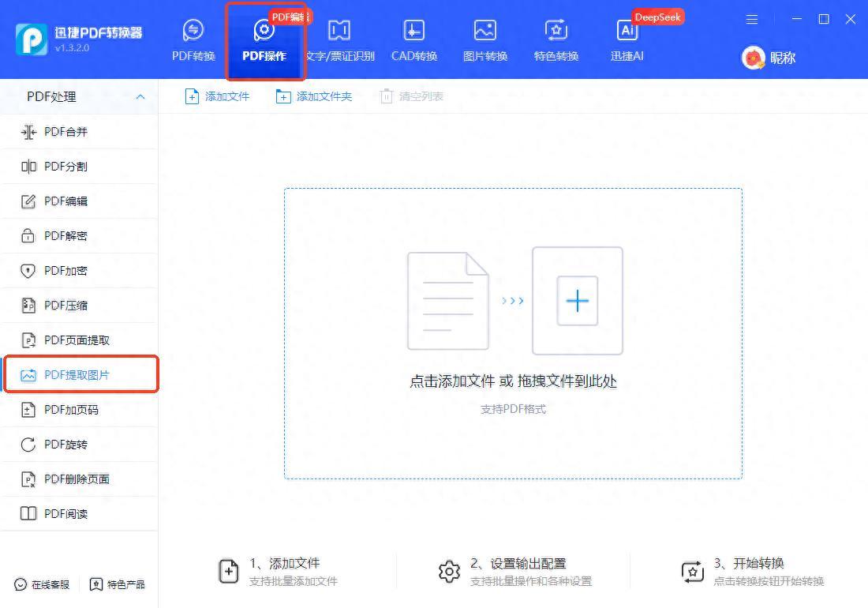868x608 pixels.
Task: Collapse the PDF处理 section chevron
Action: 140,97
